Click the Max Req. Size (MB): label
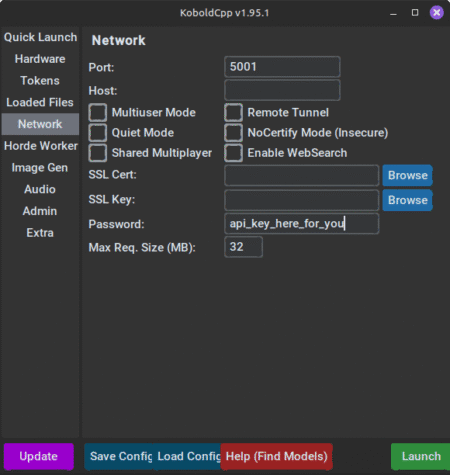The width and height of the screenshot is (450, 475). (142, 248)
